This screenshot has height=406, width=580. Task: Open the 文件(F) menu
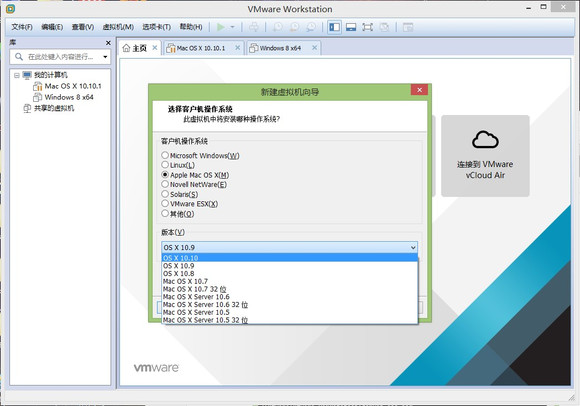point(22,27)
